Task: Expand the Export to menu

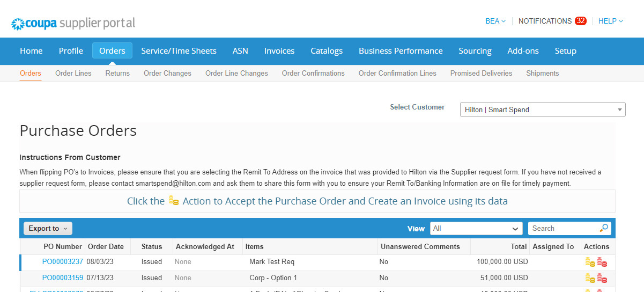Action: [48, 228]
